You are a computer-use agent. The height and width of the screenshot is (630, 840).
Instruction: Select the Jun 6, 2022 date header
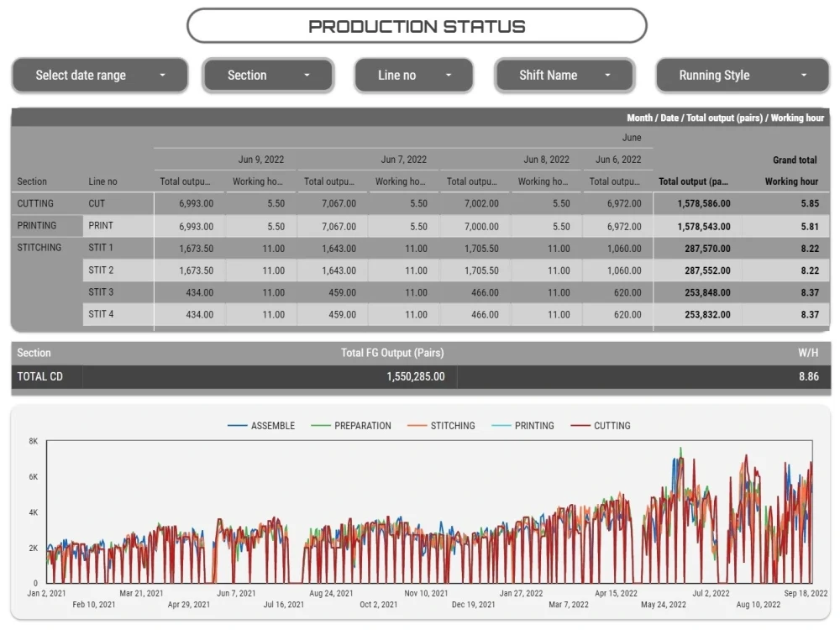tap(618, 159)
